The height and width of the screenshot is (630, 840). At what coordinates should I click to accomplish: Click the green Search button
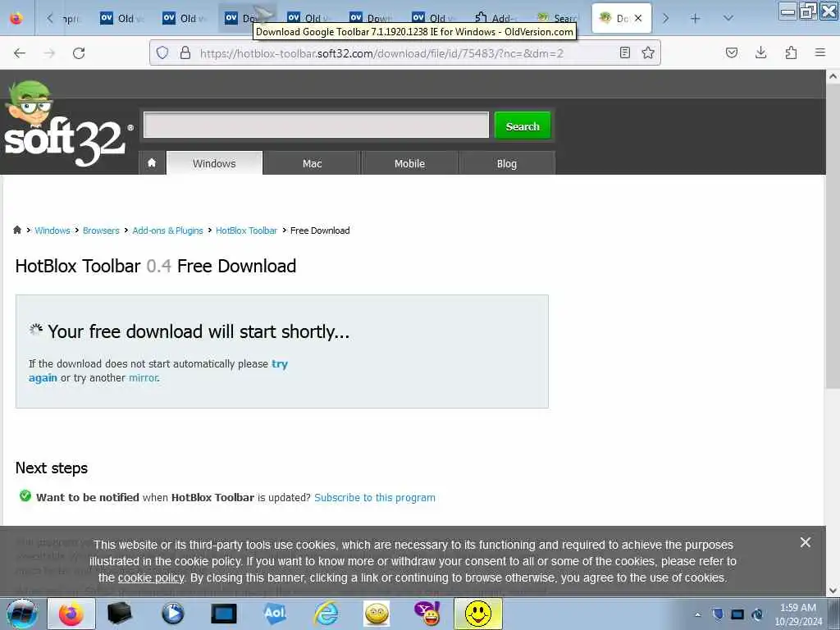coord(523,126)
